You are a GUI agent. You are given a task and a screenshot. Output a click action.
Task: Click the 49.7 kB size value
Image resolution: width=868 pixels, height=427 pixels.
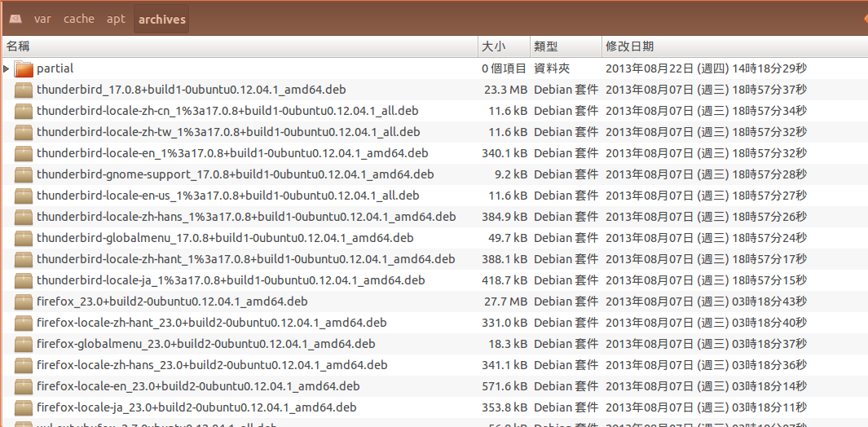tap(507, 238)
